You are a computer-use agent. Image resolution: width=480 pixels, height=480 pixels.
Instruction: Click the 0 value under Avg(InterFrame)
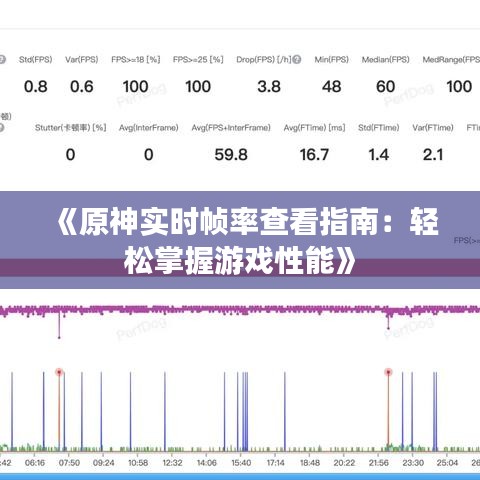(x=149, y=155)
